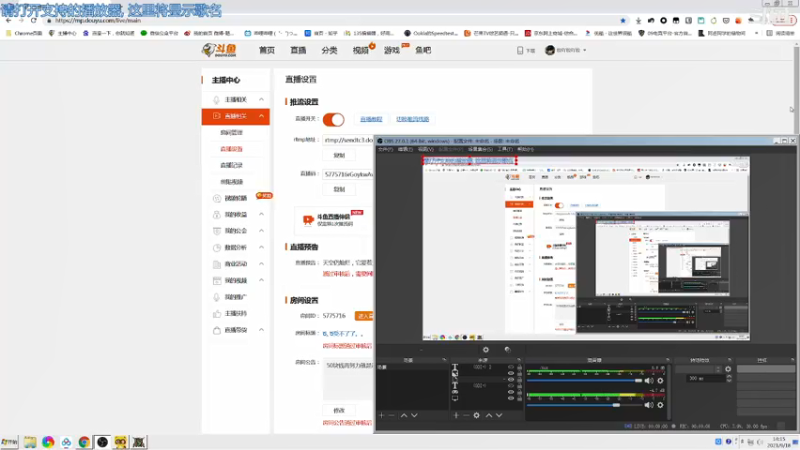This screenshot has width=800, height=450.
Task: Copy the stream key with 复制 button
Action: pos(339,189)
